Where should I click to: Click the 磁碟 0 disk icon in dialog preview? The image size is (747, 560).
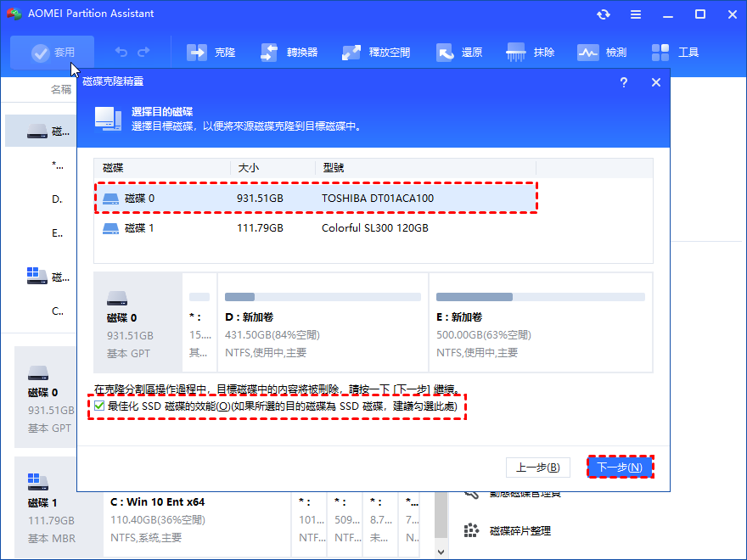pyautogui.click(x=117, y=298)
